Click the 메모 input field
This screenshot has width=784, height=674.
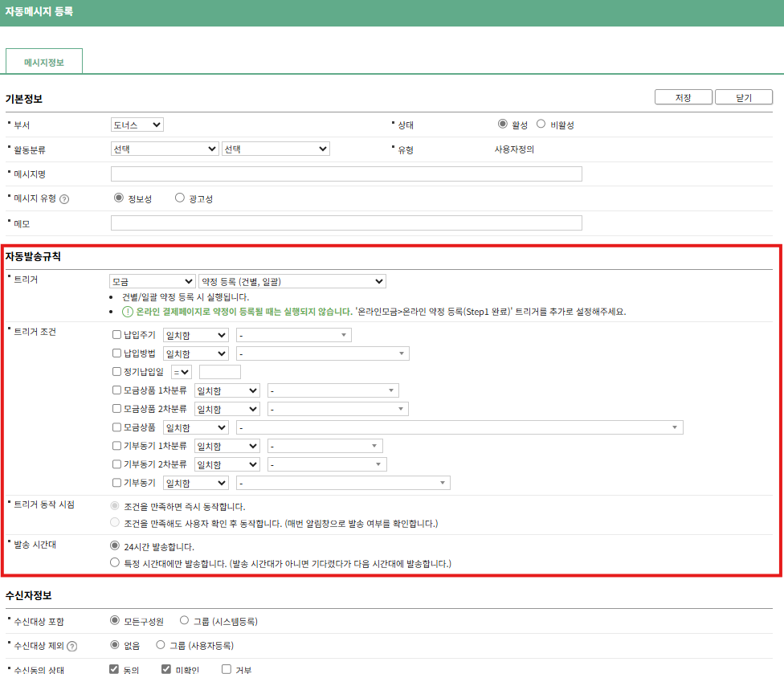coord(346,223)
